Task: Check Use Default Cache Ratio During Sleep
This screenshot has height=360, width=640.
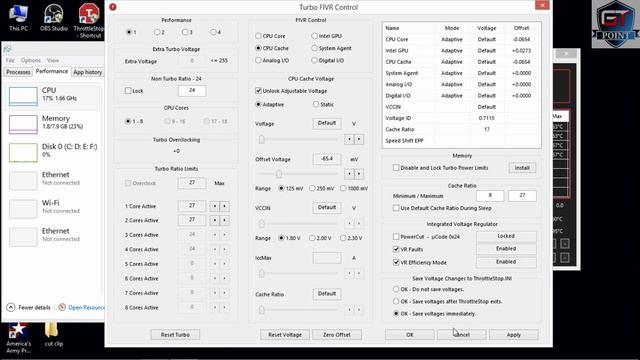Action: click(396, 208)
